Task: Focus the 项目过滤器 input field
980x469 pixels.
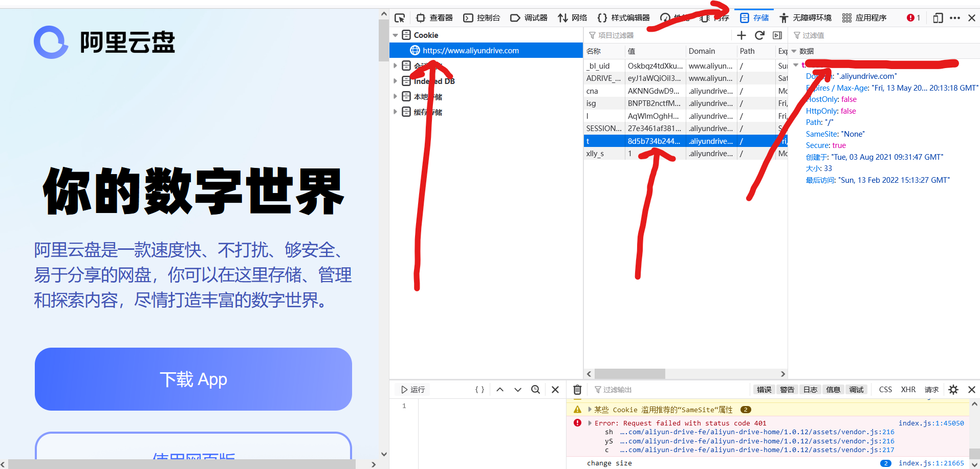Action: [x=658, y=35]
